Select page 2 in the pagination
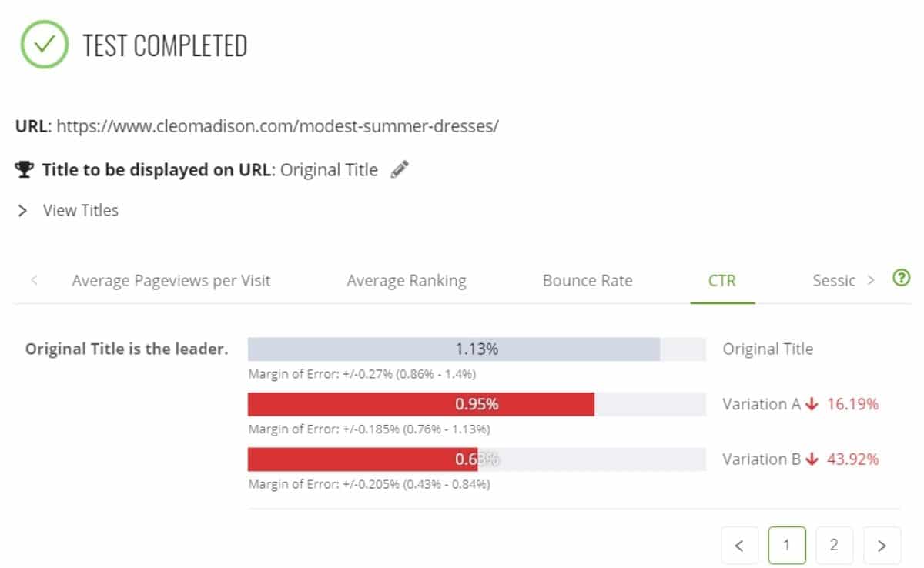This screenshot has height=568, width=924. [834, 546]
